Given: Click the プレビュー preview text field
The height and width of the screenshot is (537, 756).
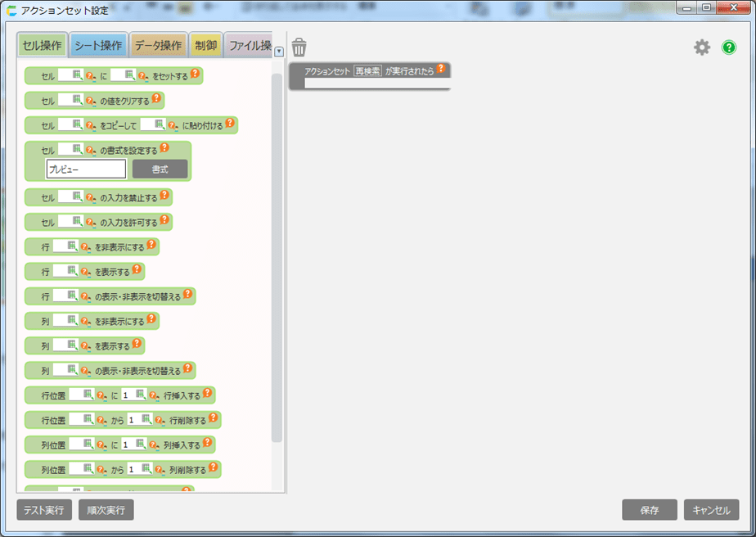Looking at the screenshot, I should click(x=86, y=169).
